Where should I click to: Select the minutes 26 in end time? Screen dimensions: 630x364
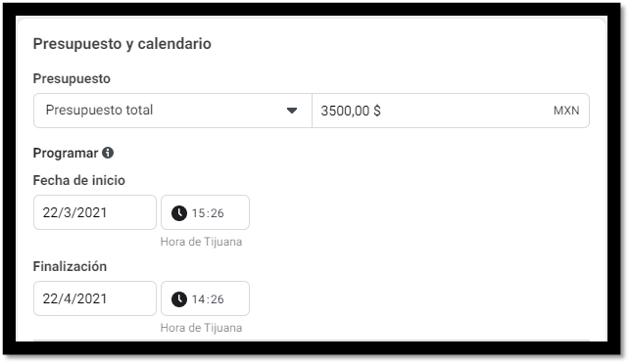[x=217, y=299]
